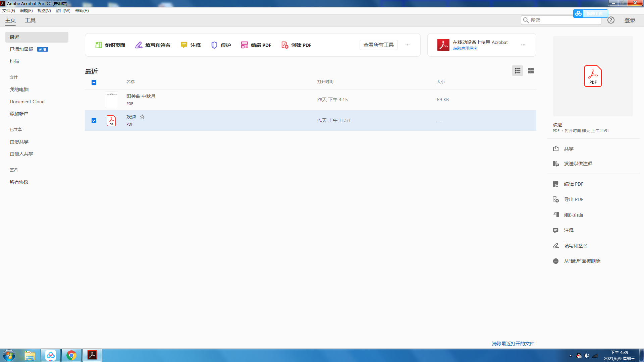This screenshot has height=362, width=644.
Task: Open the 视图(V) menu
Action: (x=44, y=11)
